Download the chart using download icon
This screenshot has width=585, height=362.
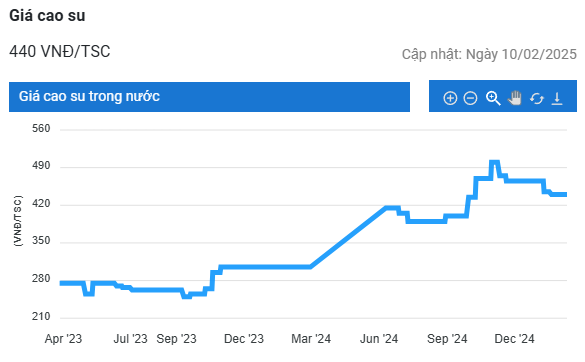point(557,99)
